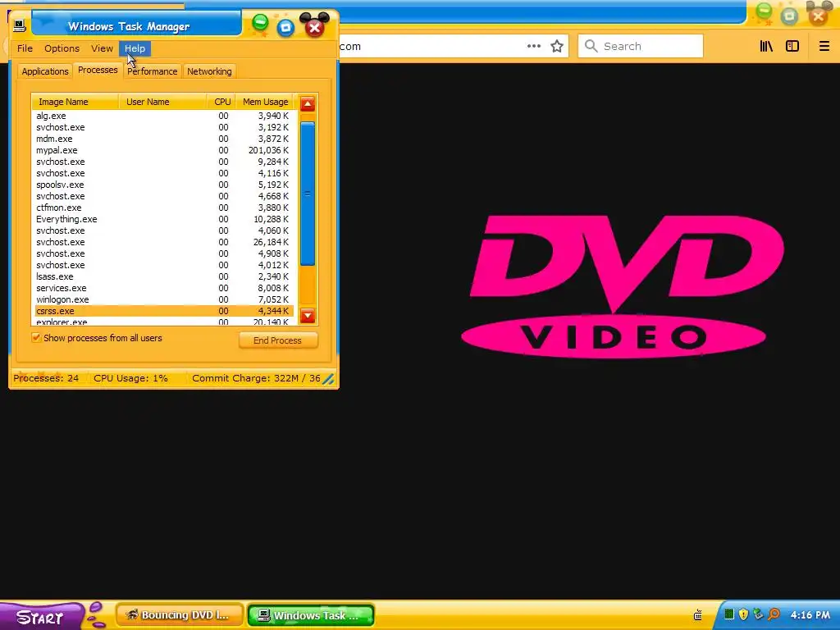Image resolution: width=840 pixels, height=630 pixels.
Task: Select the svchost.exe row using 3,192 K
Action: click(163, 127)
